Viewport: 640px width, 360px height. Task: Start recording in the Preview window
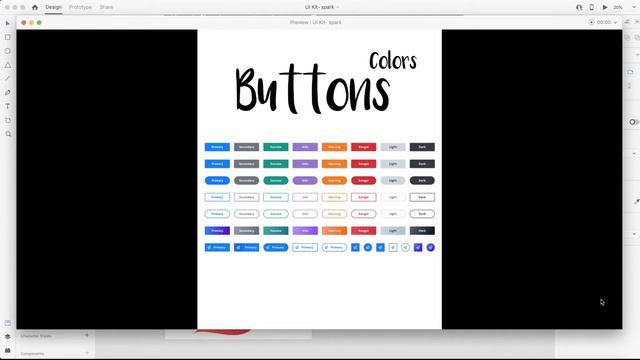pyautogui.click(x=591, y=22)
